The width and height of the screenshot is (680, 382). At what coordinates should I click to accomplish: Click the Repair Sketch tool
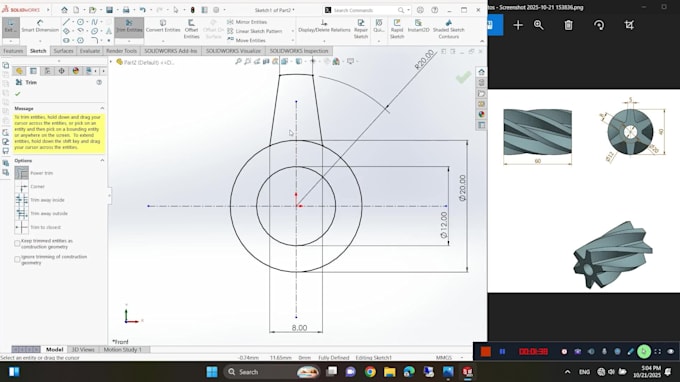pos(361,29)
